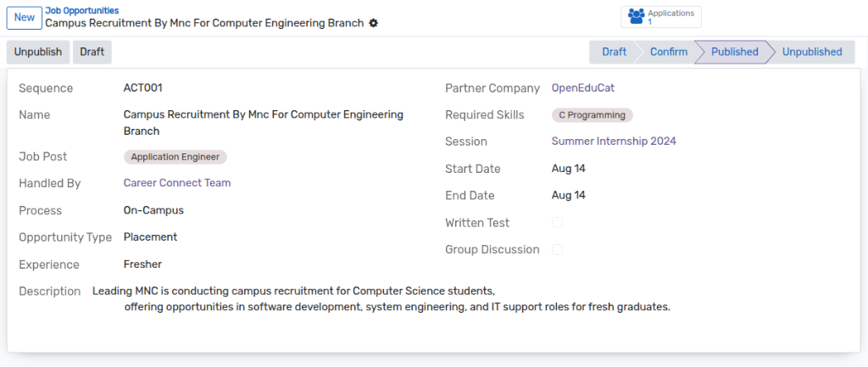
Task: Click the Application Engineer job post tag
Action: tap(175, 157)
